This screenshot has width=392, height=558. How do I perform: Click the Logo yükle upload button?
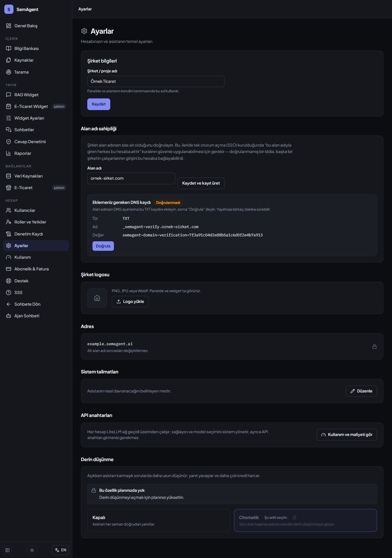coord(130,302)
